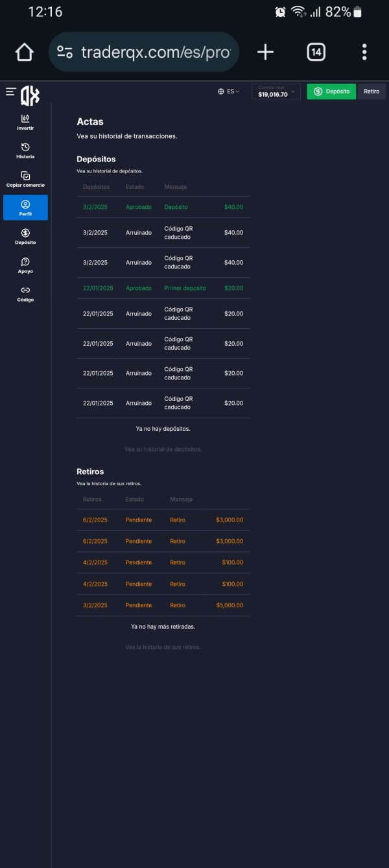Select the Perfil sidebar item

pos(25,208)
